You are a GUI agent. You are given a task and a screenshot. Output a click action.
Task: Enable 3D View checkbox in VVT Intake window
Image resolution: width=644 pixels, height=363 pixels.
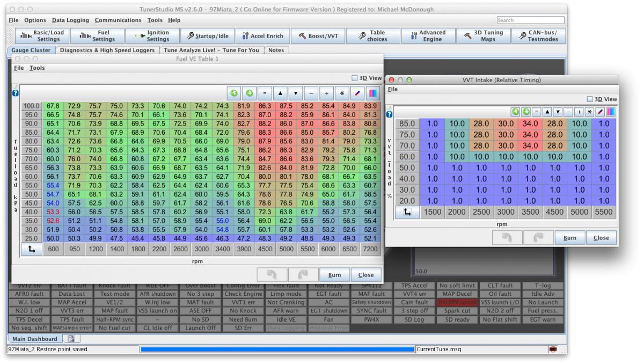[590, 99]
